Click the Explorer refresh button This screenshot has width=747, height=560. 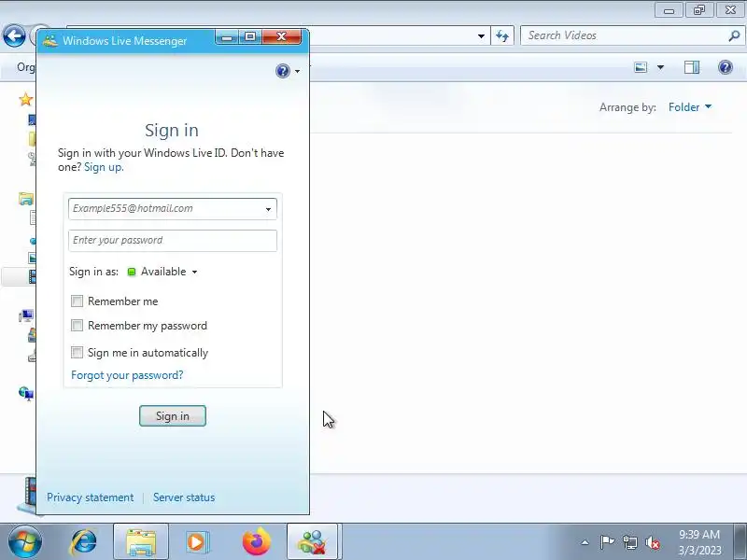point(502,35)
